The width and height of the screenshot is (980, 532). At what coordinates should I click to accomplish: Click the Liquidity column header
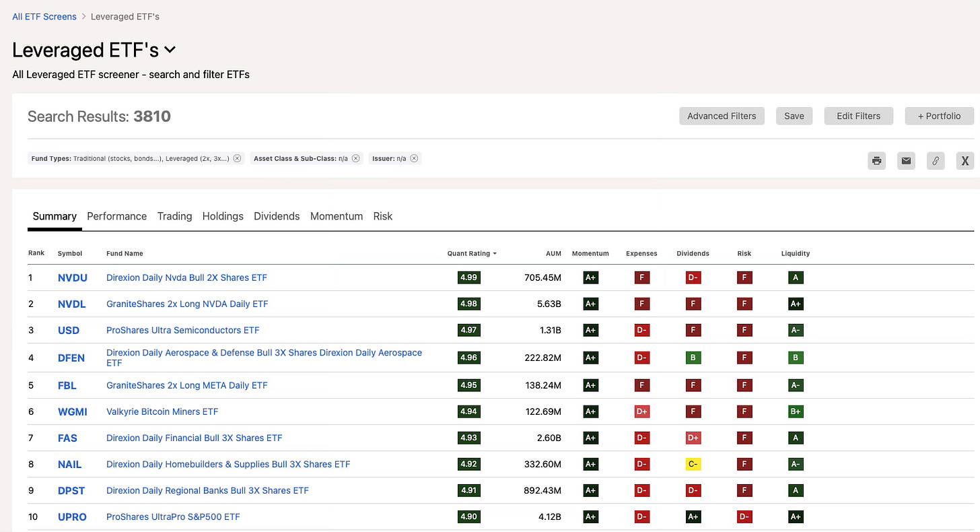(x=796, y=254)
